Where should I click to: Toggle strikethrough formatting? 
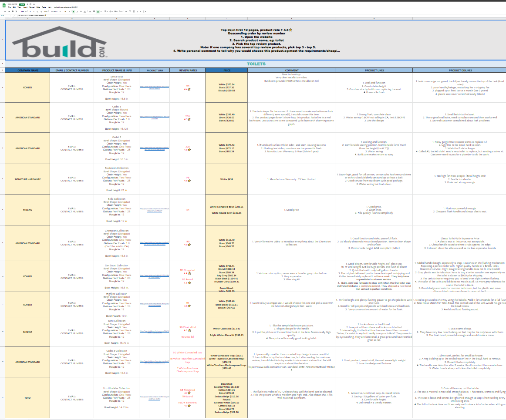pos(81,12)
